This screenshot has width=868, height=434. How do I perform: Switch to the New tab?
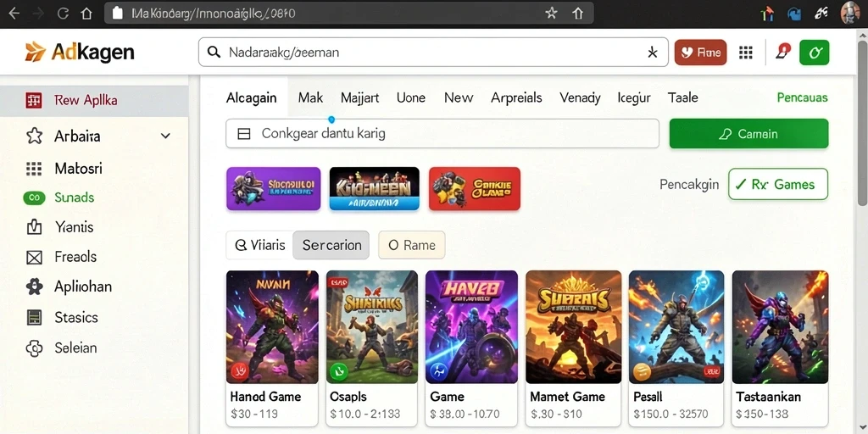[x=459, y=98]
